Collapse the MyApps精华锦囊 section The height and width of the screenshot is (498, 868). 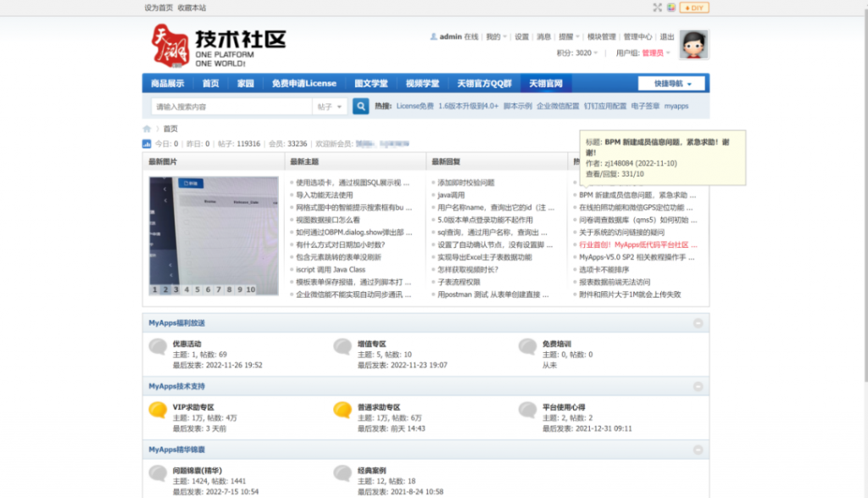(698, 449)
